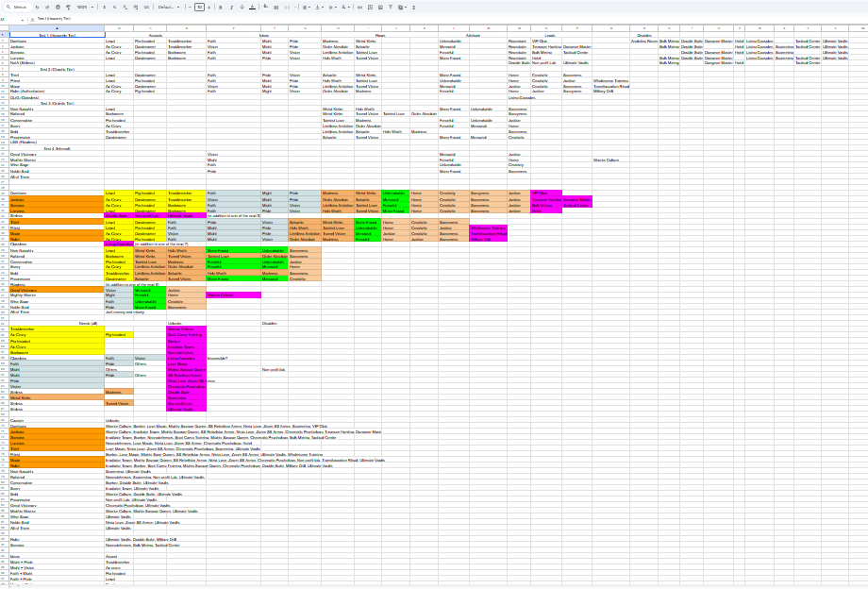This screenshot has height=589, width=868.
Task: Open the zoom level dropdown
Action: coord(85,8)
